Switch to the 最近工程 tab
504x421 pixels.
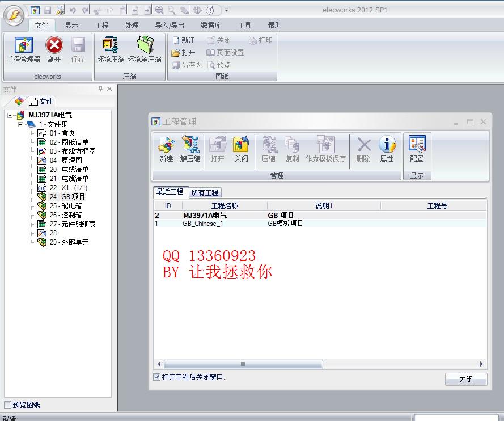[170, 192]
